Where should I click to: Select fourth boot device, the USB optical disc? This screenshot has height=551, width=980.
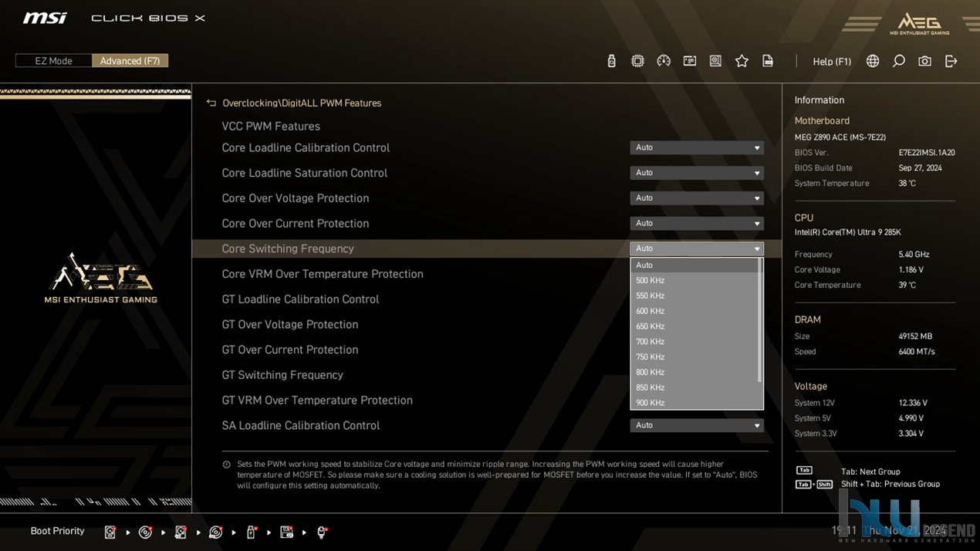coord(216,532)
